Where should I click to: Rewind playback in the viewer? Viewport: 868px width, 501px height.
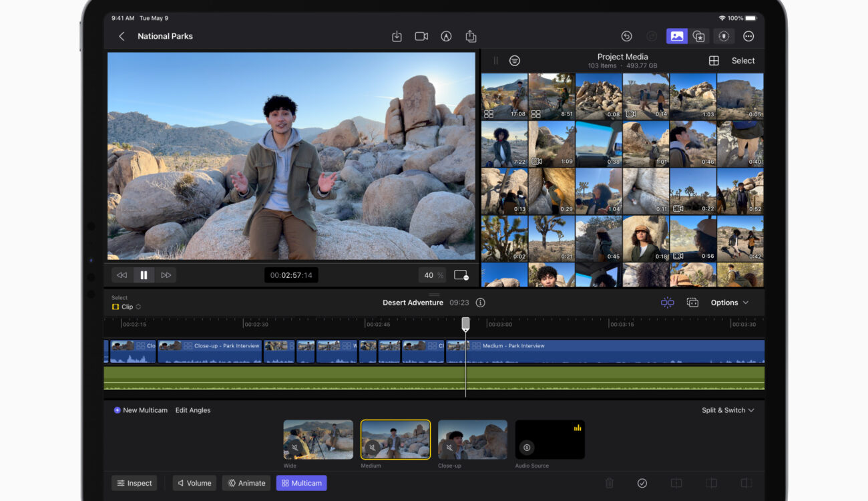click(122, 275)
